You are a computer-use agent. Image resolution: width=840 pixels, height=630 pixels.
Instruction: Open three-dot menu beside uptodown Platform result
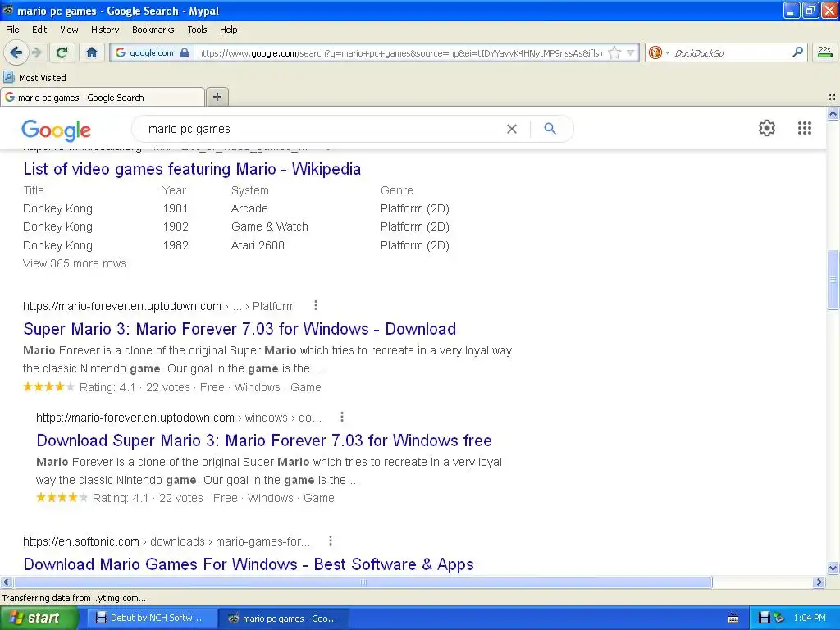(316, 305)
